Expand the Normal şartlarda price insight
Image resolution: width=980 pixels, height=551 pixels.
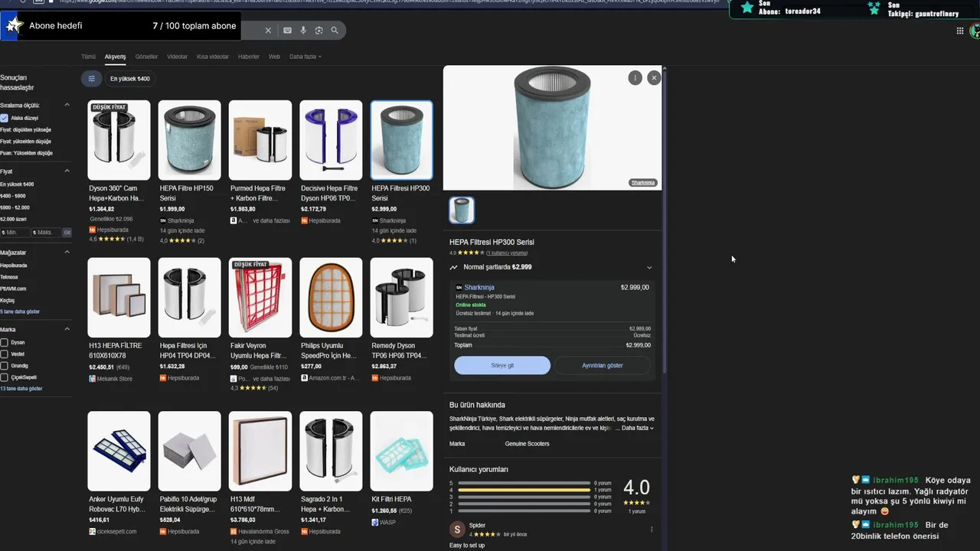pyautogui.click(x=649, y=267)
